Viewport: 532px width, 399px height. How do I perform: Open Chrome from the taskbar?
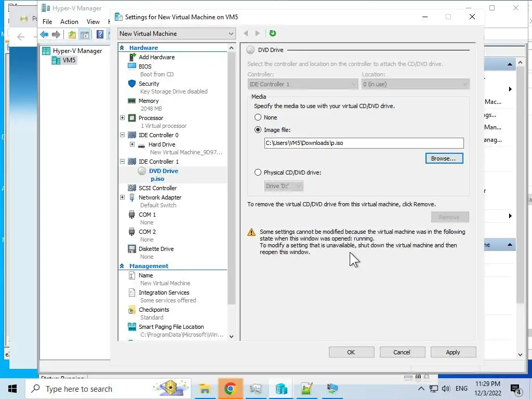pyautogui.click(x=230, y=389)
